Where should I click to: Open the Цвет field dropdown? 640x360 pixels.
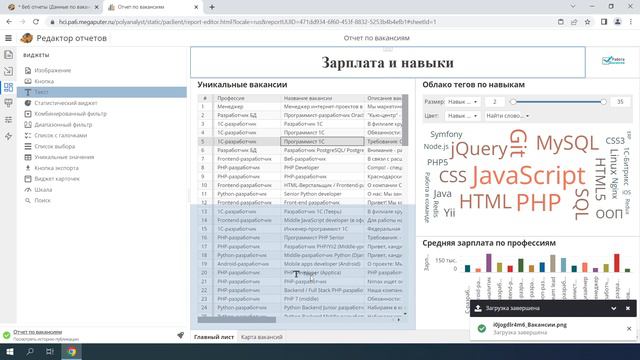click(462, 116)
